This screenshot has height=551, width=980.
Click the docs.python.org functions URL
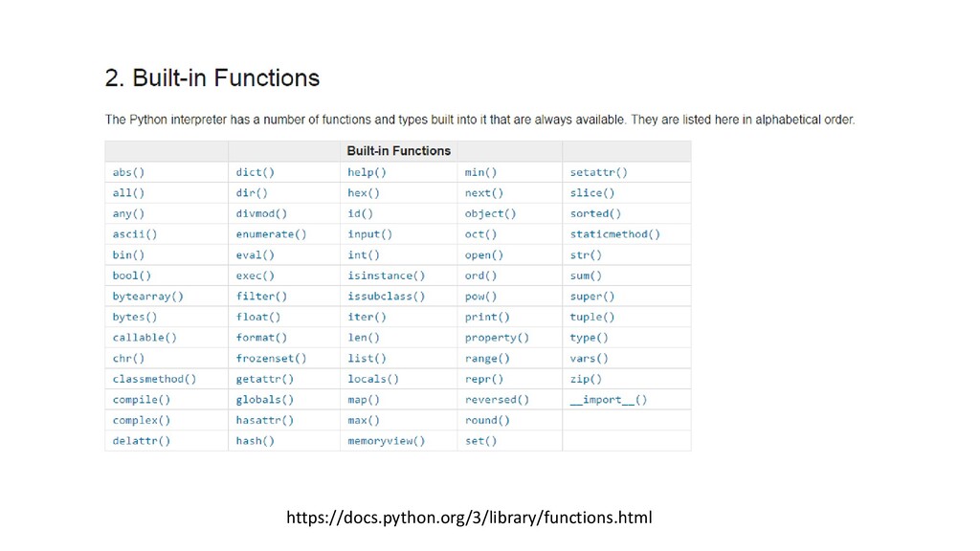click(469, 518)
